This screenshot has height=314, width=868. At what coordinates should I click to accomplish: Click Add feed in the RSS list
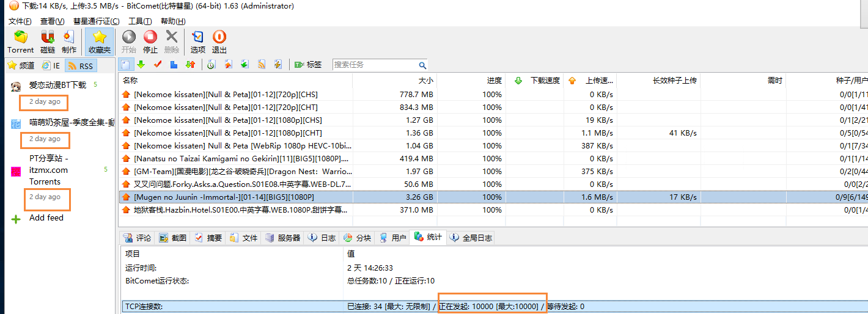[46, 217]
